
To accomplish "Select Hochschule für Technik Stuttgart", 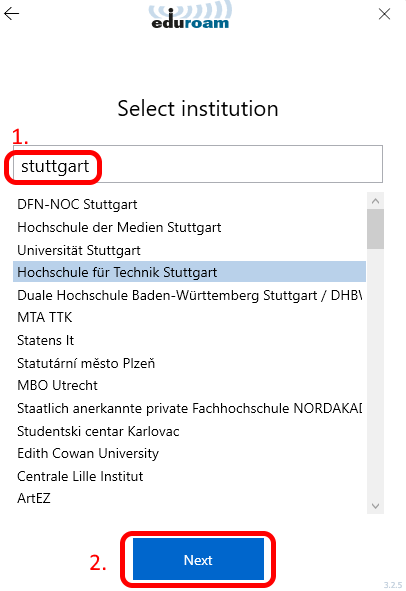I will (x=189, y=272).
